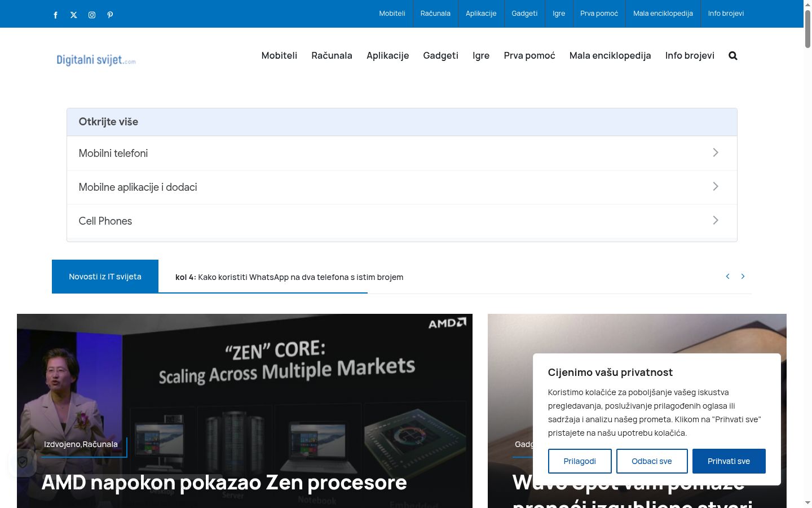Select Mala enciklopedija in main navigation

click(x=610, y=55)
